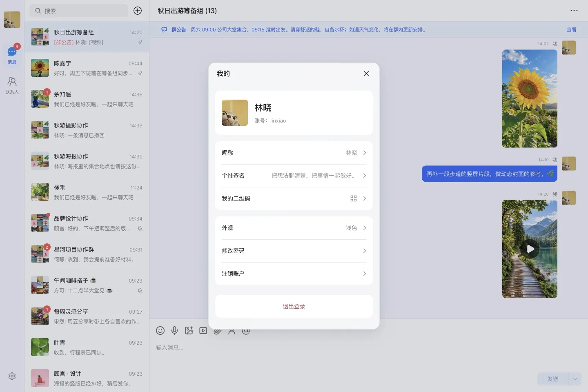This screenshot has height=392, width=588.
Task: Play the forest path video
Action: coord(530,249)
